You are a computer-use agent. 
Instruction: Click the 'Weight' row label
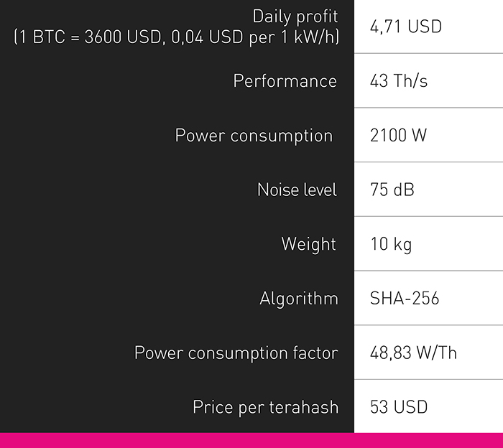pos(309,244)
